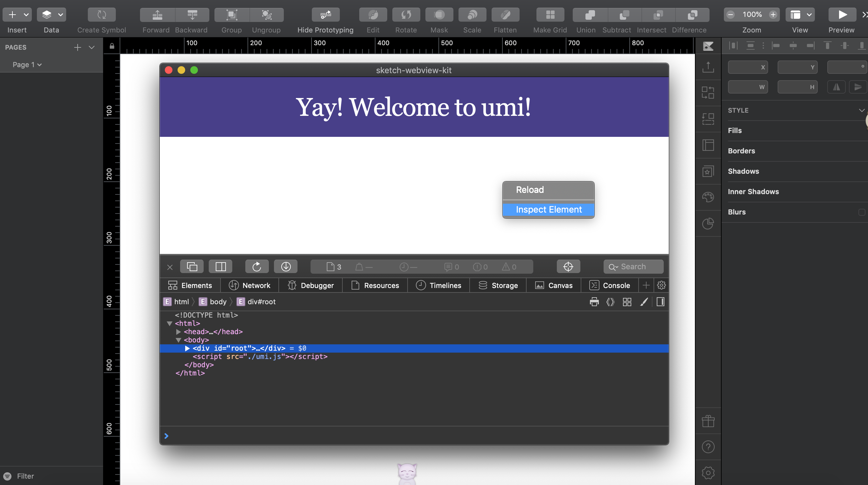Click the print styles icon in inspector
The image size is (868, 485).
594,302
